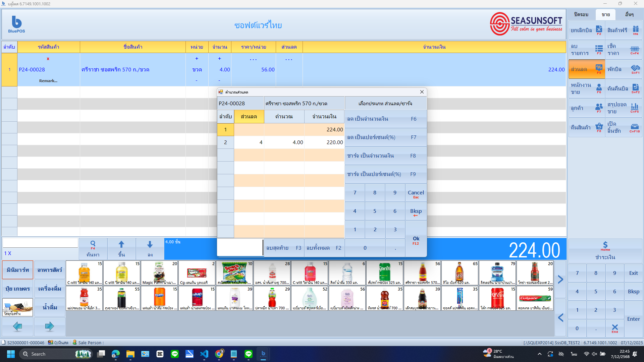The image size is (644, 362).
Task: Open price check with เช็คราคา
Action: [623, 50]
